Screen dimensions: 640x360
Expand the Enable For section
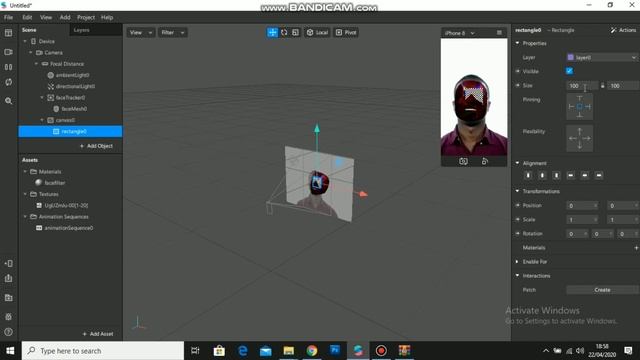[x=517, y=262]
